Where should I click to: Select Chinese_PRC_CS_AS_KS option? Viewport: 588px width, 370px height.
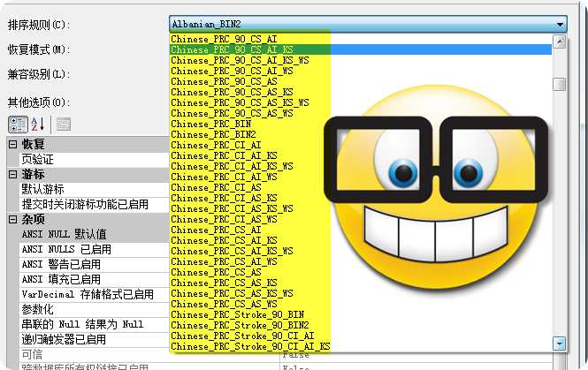click(x=361, y=283)
